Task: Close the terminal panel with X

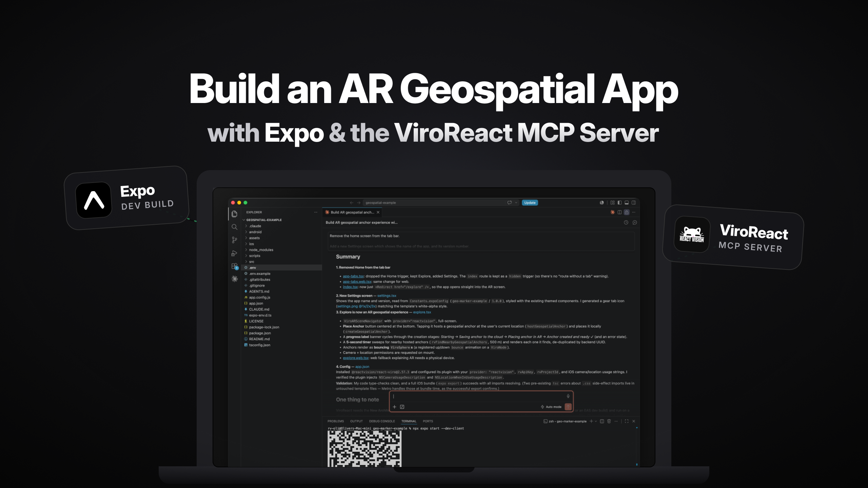Action: 634,421
